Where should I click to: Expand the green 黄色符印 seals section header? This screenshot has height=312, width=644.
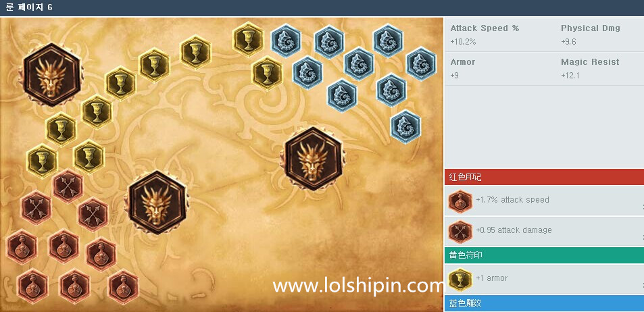click(544, 255)
